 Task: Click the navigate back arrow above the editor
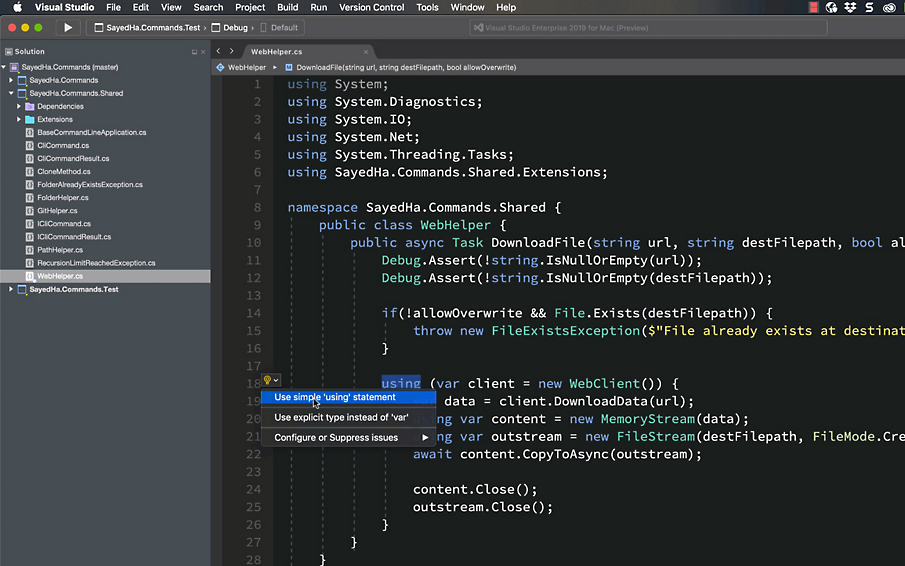coord(219,51)
